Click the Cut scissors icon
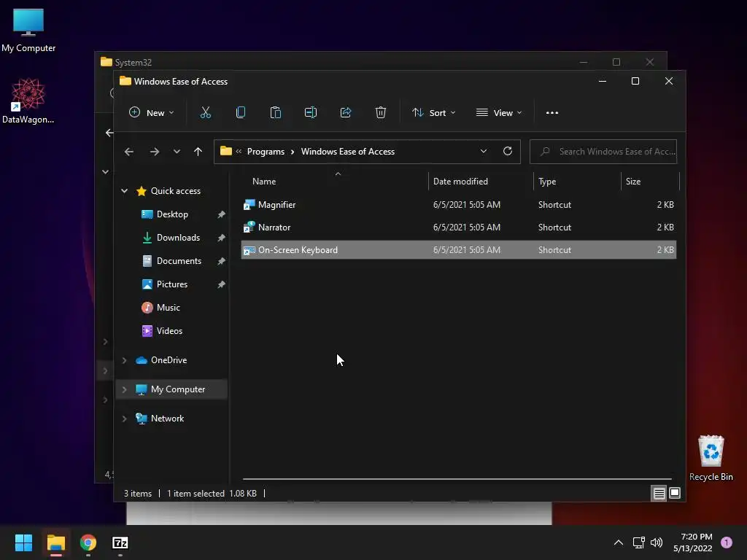 point(205,113)
